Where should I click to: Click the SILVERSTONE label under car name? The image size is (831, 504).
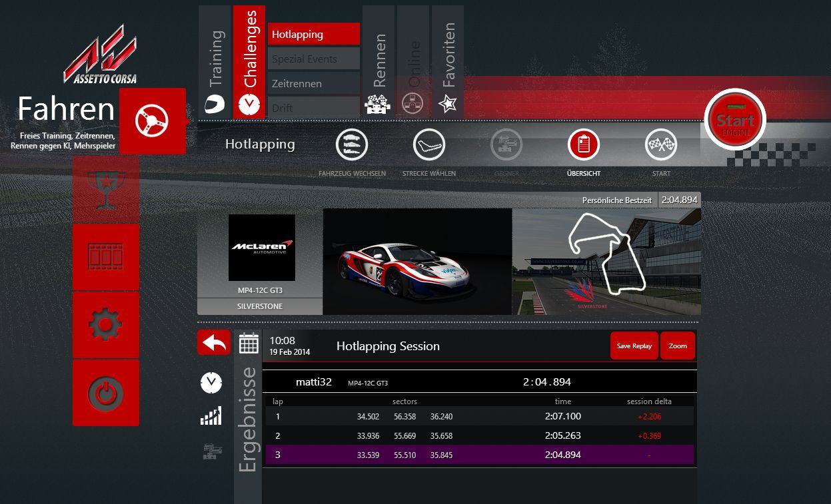(260, 306)
